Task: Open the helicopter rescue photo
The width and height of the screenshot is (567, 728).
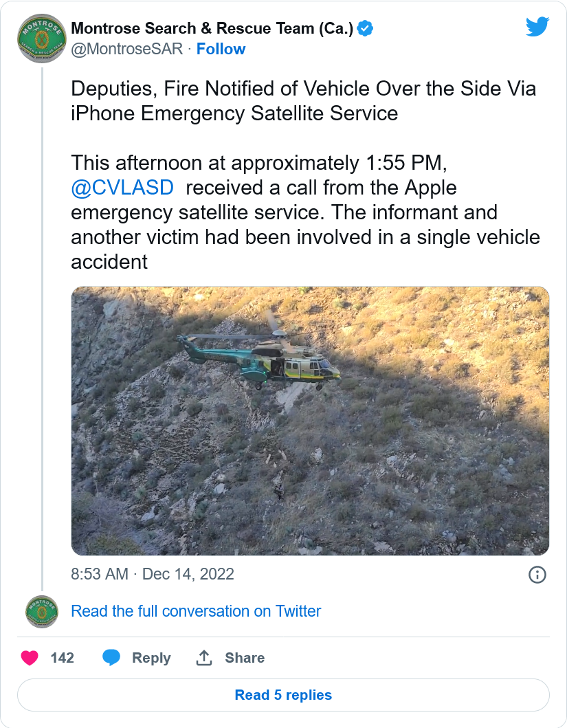Action: (x=310, y=421)
